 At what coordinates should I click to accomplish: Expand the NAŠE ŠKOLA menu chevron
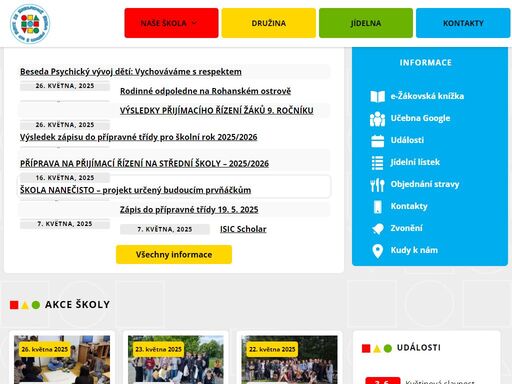click(194, 23)
